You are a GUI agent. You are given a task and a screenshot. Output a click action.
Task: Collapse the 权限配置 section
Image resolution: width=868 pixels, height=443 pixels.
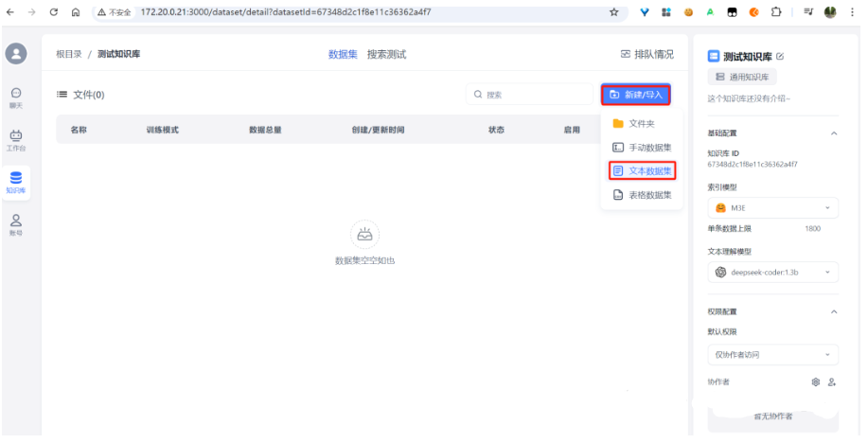(x=834, y=312)
